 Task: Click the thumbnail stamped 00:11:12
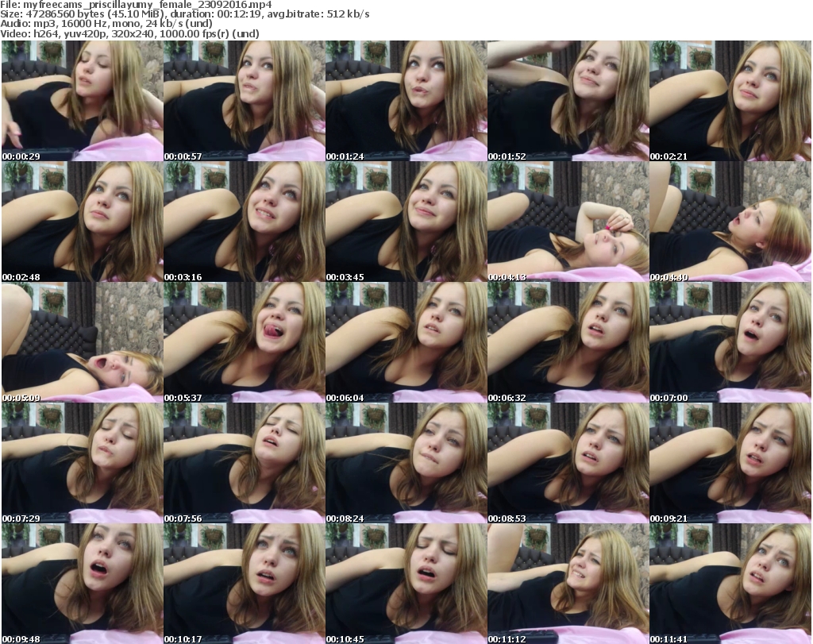tap(568, 584)
